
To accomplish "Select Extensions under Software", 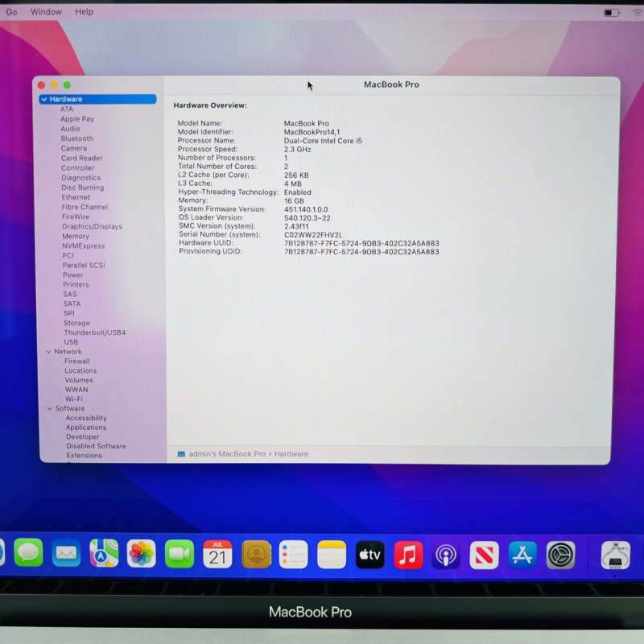I will coord(85,456).
